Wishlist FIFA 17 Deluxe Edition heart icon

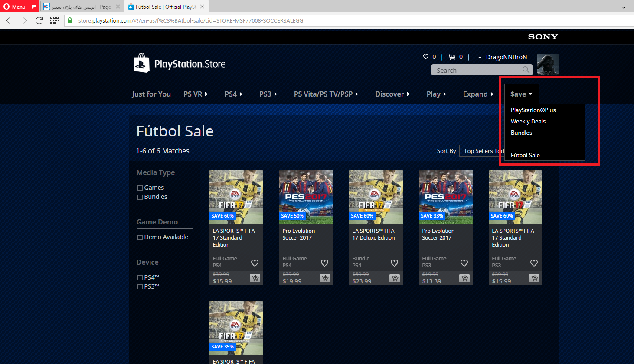coord(394,263)
